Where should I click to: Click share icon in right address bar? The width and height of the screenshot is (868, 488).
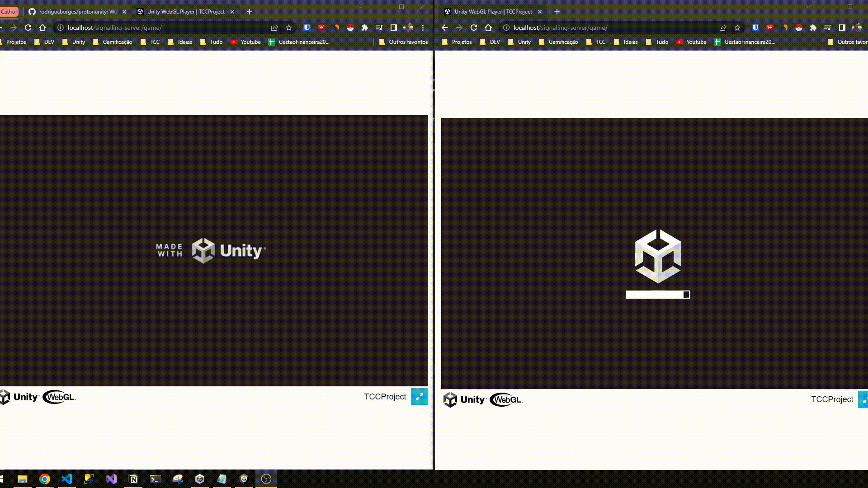point(723,28)
